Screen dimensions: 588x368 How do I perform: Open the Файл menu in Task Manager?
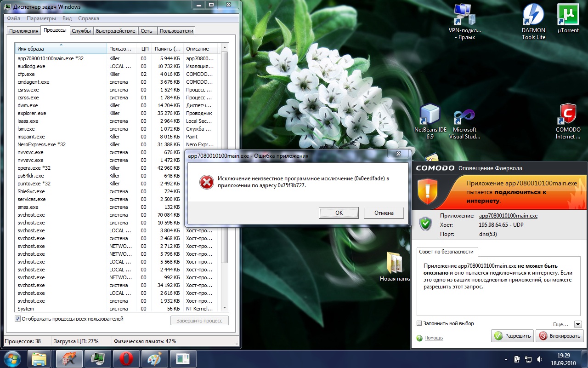13,18
